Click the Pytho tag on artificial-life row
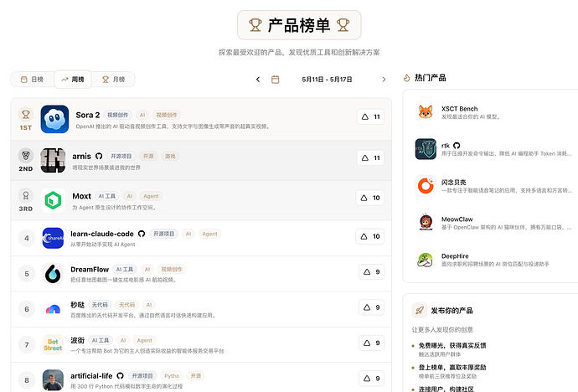Viewport: 578px width, 392px height. [x=172, y=376]
